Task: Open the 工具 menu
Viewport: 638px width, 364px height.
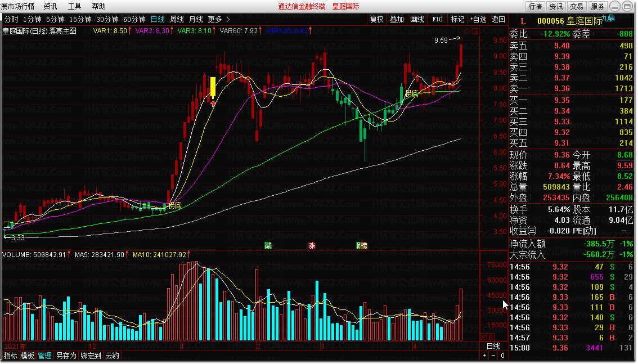Action: tap(74, 6)
